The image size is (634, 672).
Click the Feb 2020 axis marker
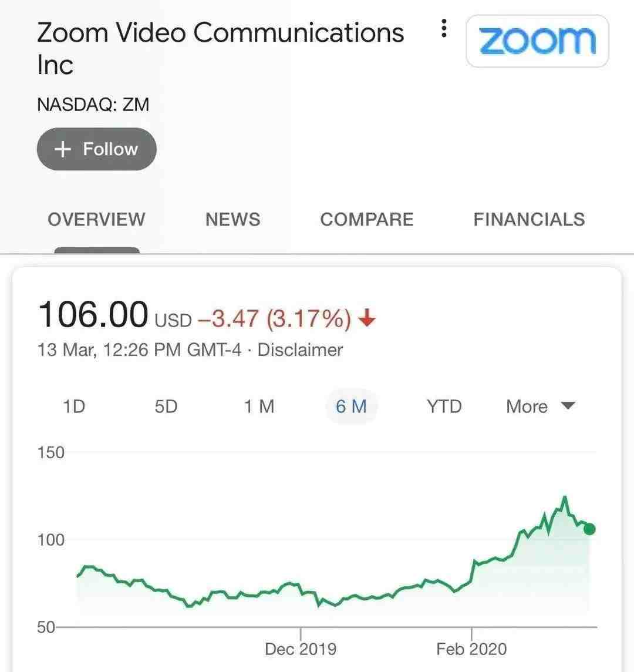click(471, 649)
